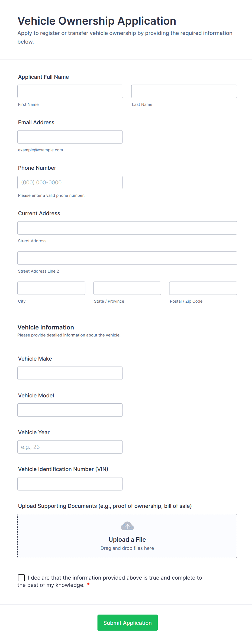Click the Upload a File heading
Viewport: 252px width, 644px height.
coord(127,540)
